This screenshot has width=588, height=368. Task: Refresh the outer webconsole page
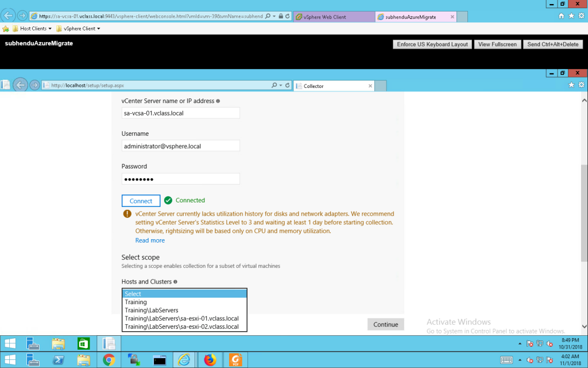[288, 16]
